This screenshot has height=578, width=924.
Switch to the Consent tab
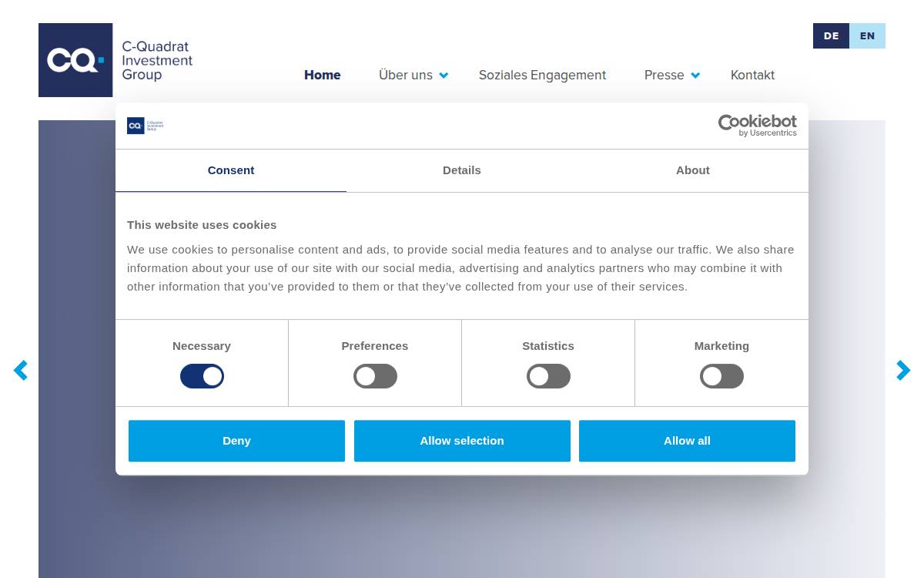231,170
